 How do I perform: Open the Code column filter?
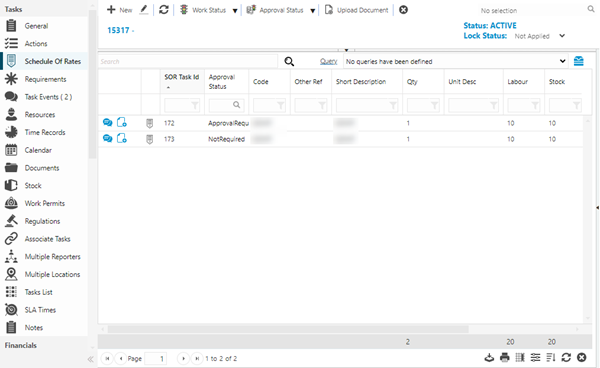coord(269,105)
